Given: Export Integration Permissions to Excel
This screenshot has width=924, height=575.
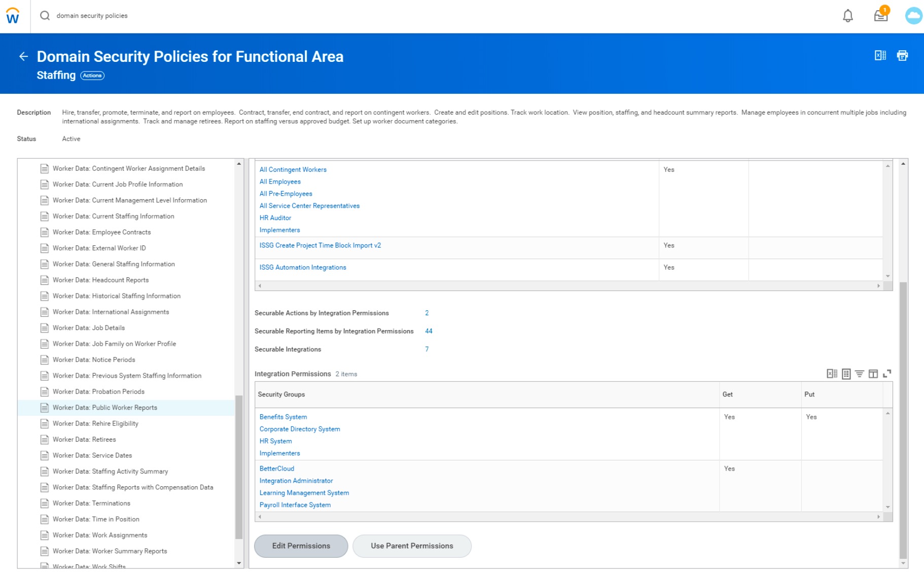Looking at the screenshot, I should (831, 374).
